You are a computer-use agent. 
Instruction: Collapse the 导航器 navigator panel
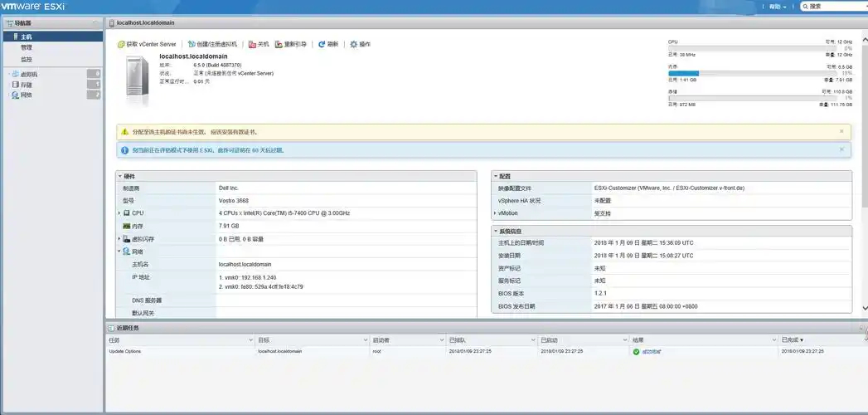pyautogui.click(x=95, y=23)
